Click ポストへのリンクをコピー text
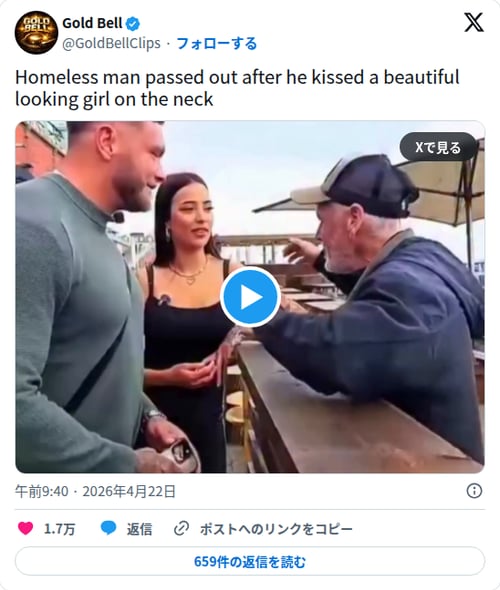The image size is (500, 590). (x=276, y=529)
